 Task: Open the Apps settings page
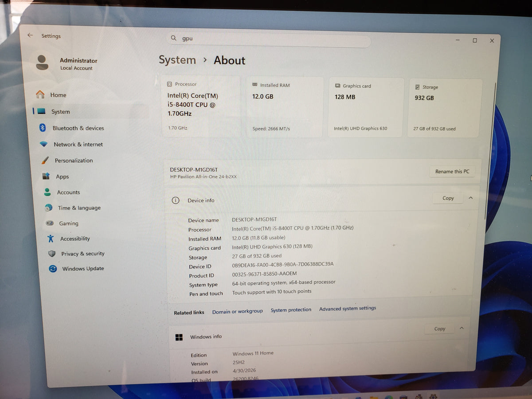pos(63,176)
